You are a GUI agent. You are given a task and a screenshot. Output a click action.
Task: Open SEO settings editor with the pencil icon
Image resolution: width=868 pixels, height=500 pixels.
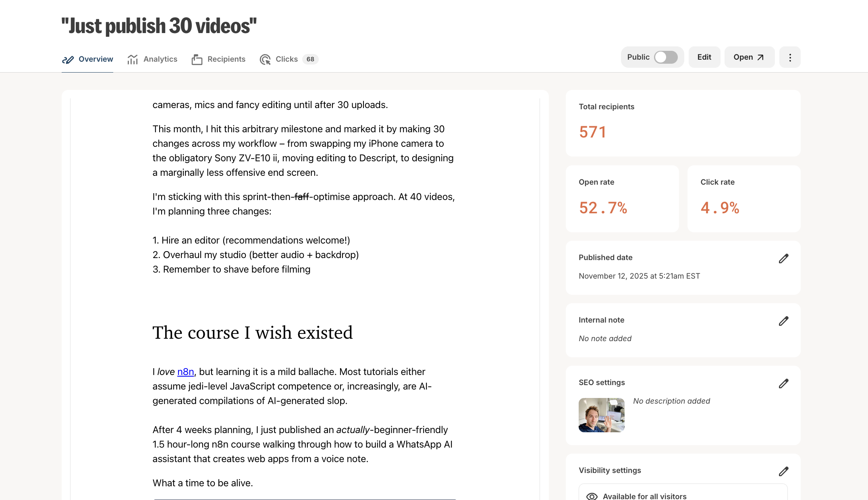click(784, 383)
